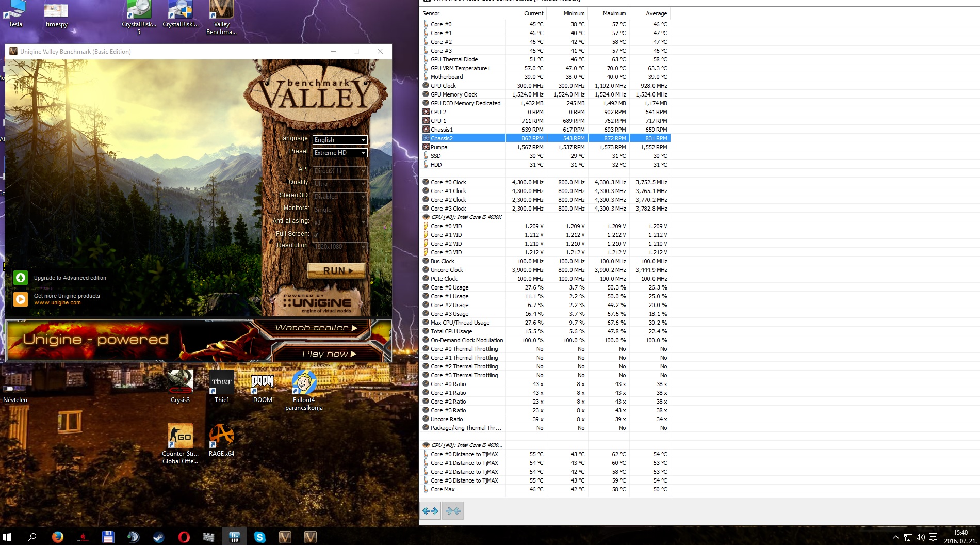The image size is (980, 545).
Task: Click the Play now banner button
Action: (x=329, y=354)
